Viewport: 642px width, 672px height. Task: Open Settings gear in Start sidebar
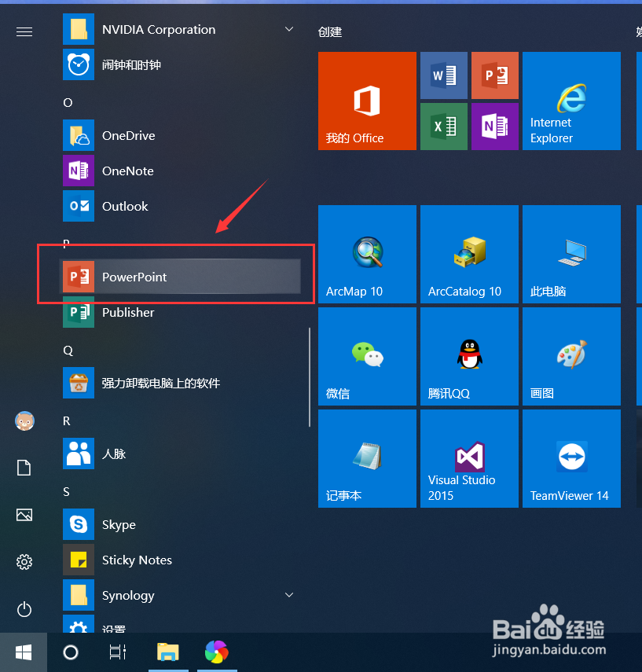click(24, 561)
